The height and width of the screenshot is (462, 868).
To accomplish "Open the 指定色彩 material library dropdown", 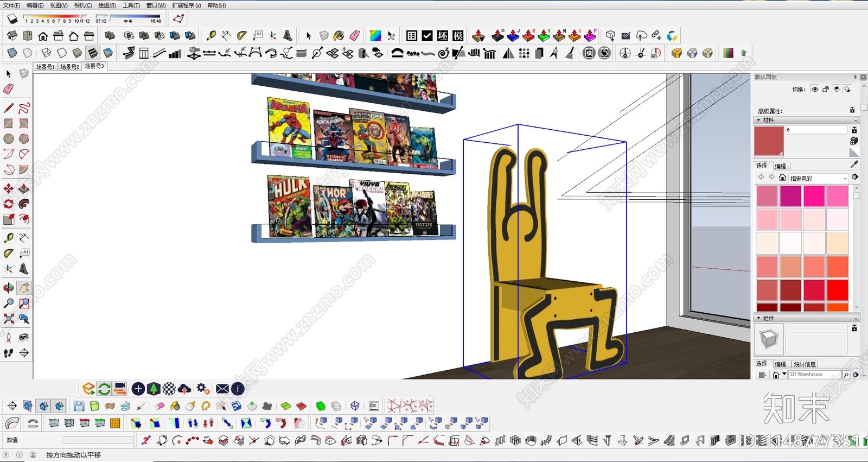I will point(819,178).
